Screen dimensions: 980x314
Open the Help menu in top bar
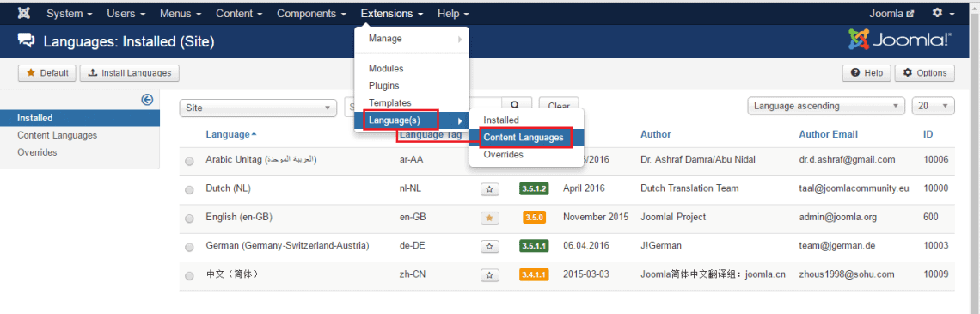coord(453,13)
